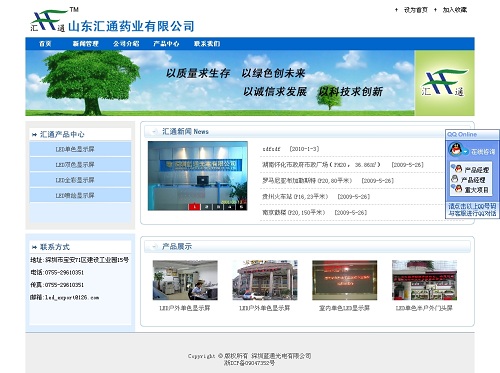Image resolution: width=500 pixels, height=373 pixels.
Task: Click the Huitong logo on the banner's green panel
Action: (444, 82)
